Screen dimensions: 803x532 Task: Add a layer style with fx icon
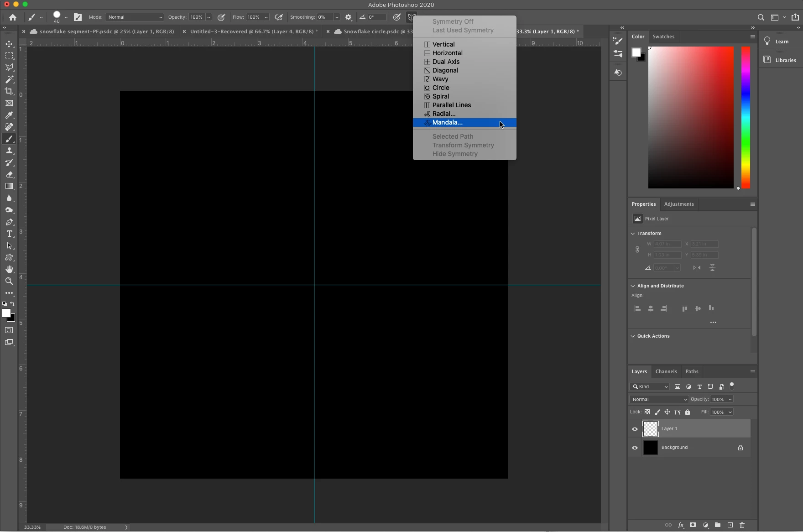click(x=681, y=525)
